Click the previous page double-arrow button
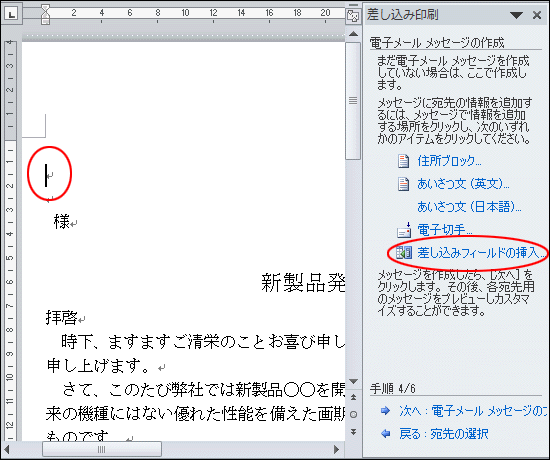550x460 pixels. [353, 397]
